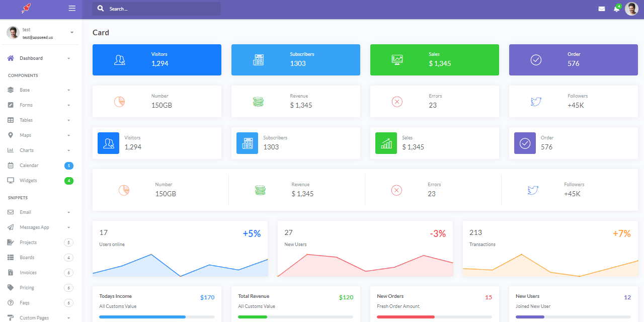Screen dimensions: 644x322
Task: Click the user avatar in the top bar
Action: (x=631, y=9)
